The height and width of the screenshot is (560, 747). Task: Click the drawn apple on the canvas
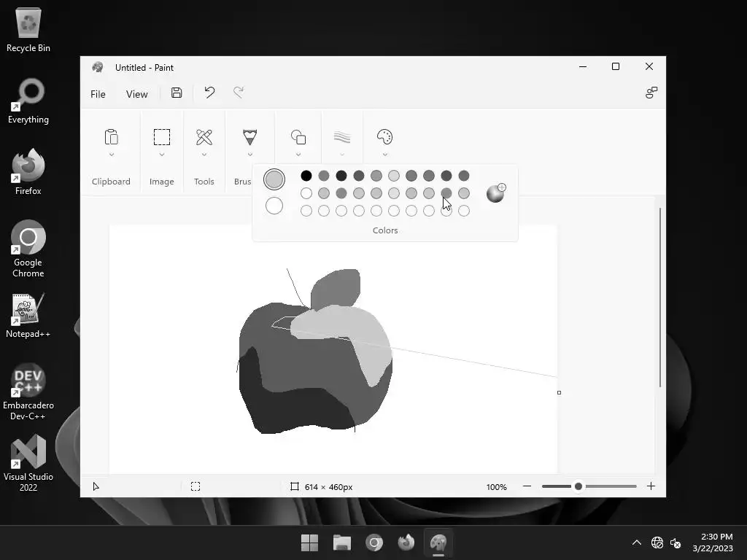pyautogui.click(x=315, y=352)
